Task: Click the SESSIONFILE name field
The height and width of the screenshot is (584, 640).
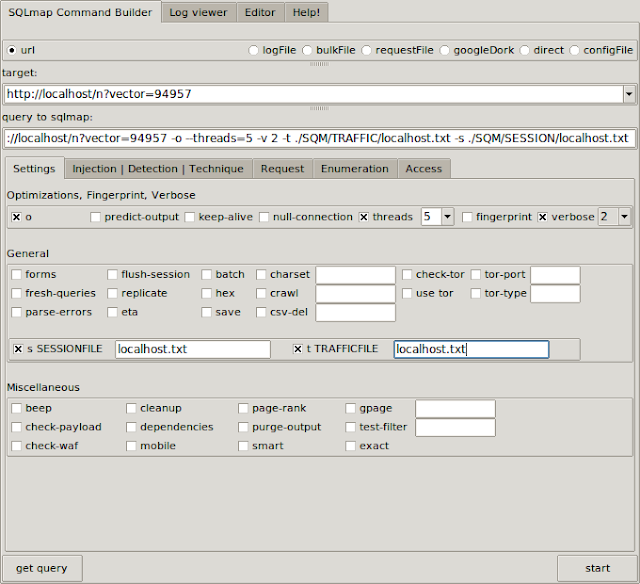Action: (x=193, y=349)
